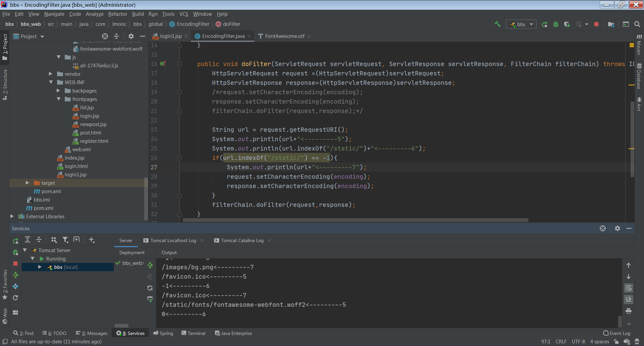Open the VCS menu

[183, 14]
